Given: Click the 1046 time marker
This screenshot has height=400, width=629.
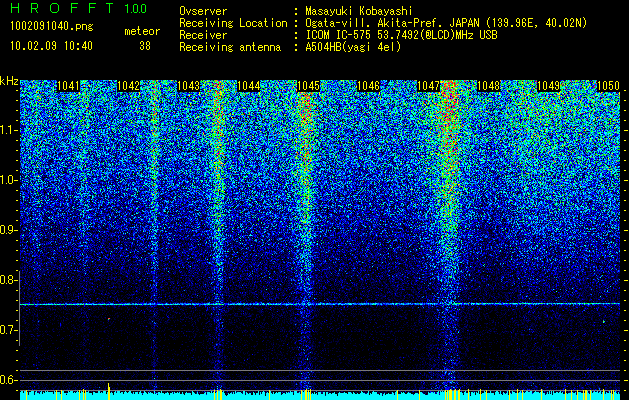Looking at the screenshot, I should coord(368,86).
